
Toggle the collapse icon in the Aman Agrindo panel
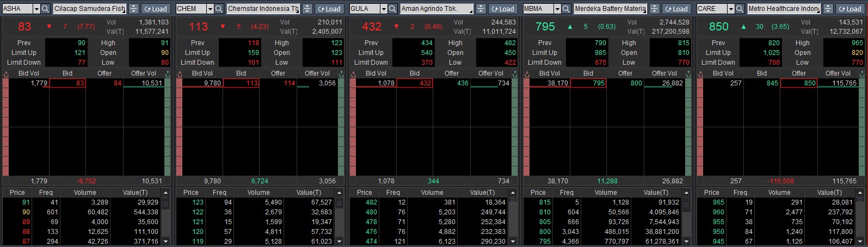[481, 9]
